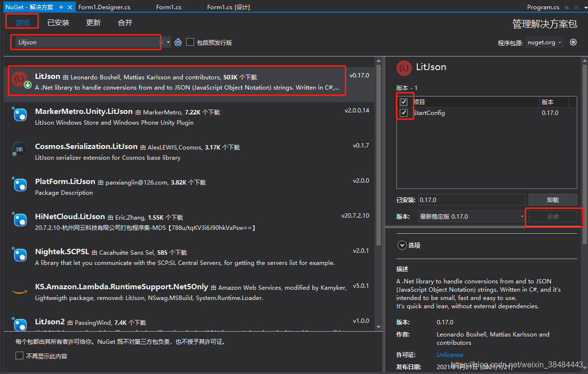Click the LitJson package icon in results list
The width and height of the screenshot is (588, 374).
point(20,79)
